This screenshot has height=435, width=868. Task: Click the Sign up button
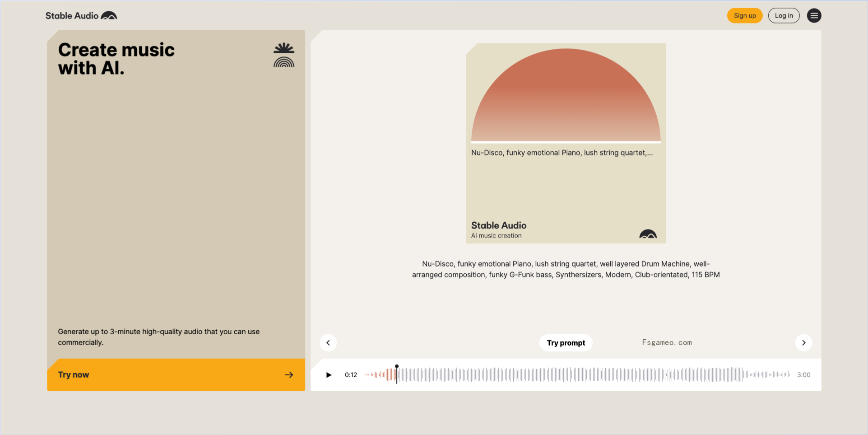[x=745, y=16]
